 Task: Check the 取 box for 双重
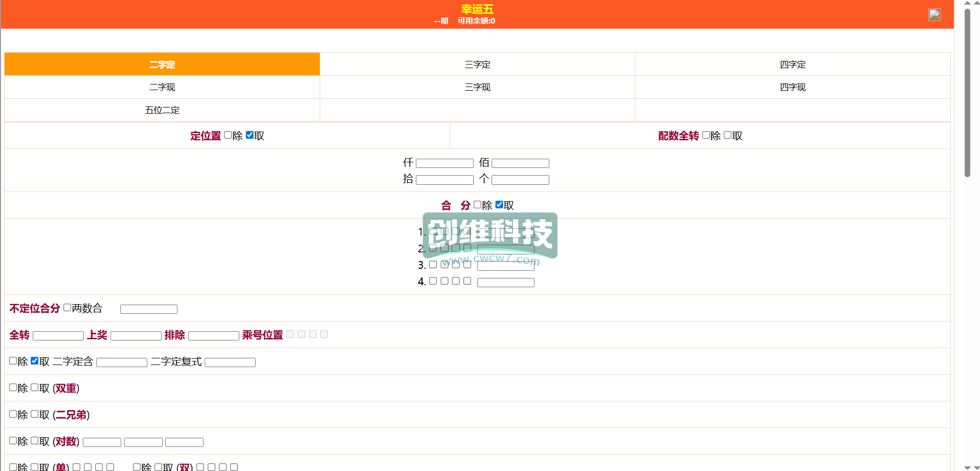[x=35, y=387]
